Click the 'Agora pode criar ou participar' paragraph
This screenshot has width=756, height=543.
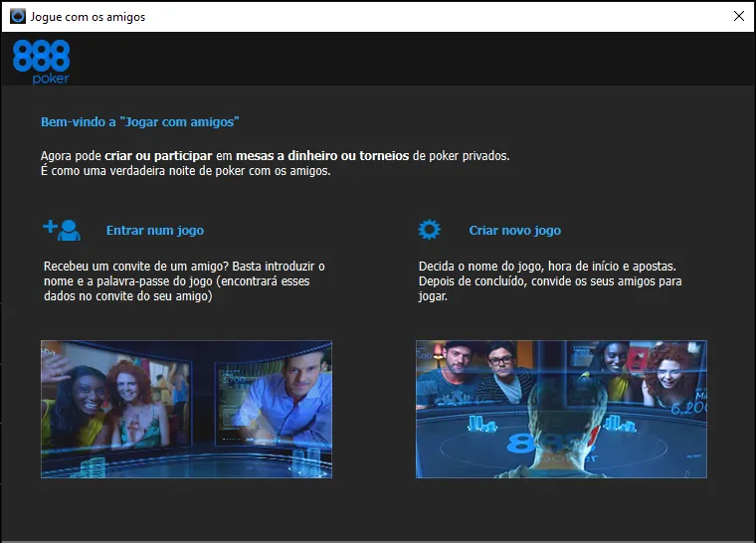(275, 163)
